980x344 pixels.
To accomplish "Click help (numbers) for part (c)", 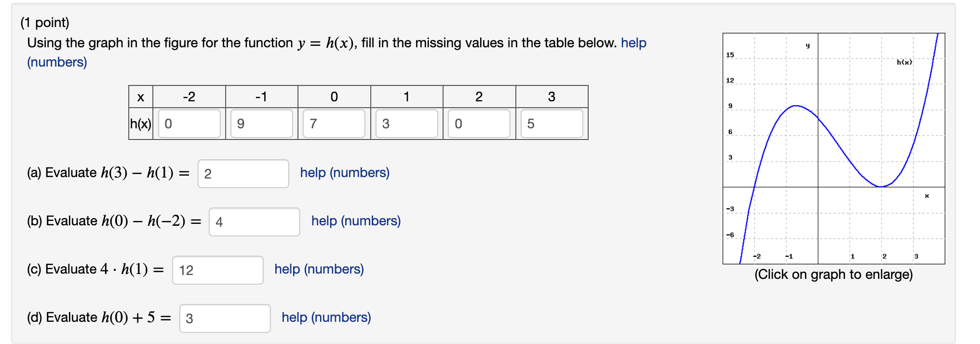I will [320, 269].
